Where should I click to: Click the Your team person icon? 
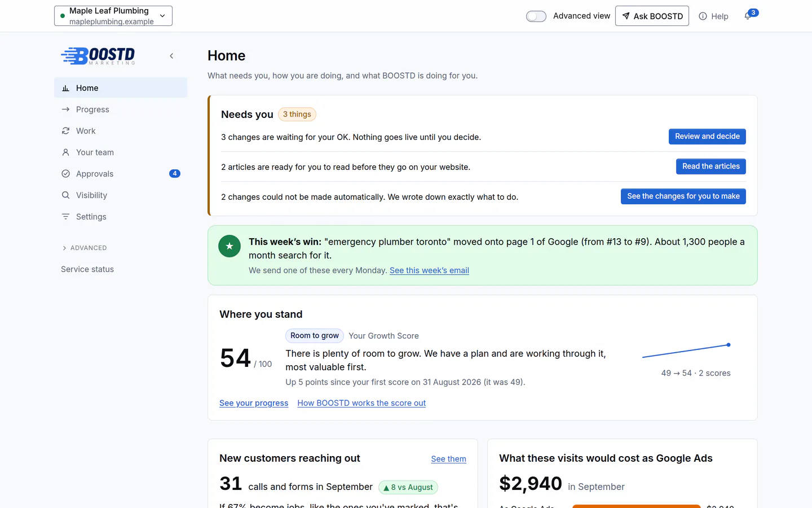pyautogui.click(x=65, y=152)
